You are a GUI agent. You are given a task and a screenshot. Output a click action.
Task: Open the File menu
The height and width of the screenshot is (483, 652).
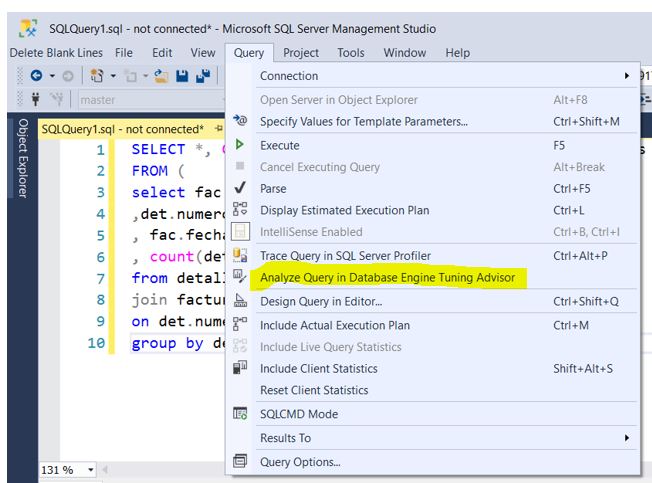pos(123,53)
